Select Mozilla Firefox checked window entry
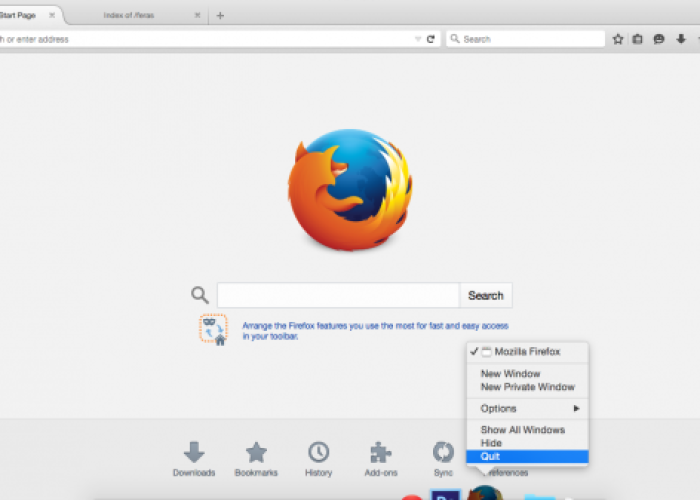Screen dimensions: 700x500 tap(528, 352)
